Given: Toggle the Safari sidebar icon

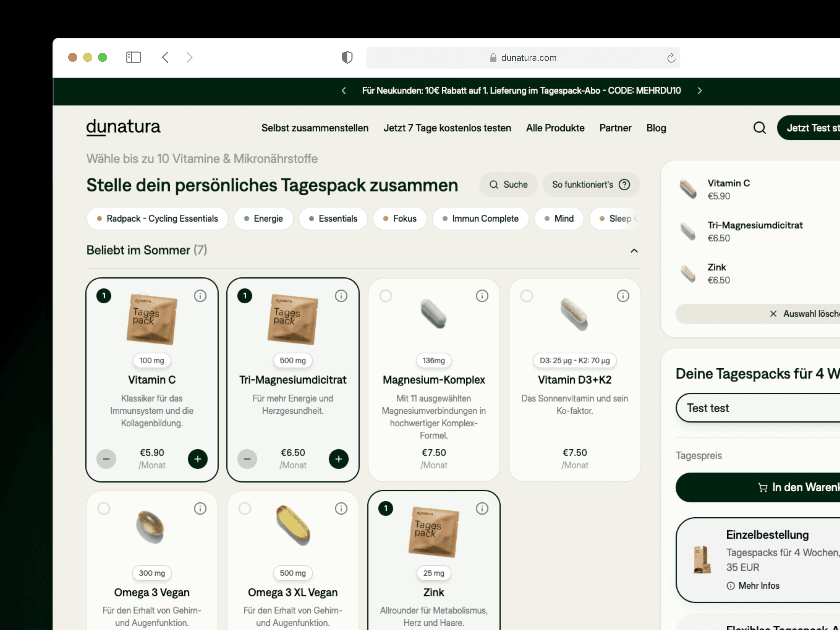Looking at the screenshot, I should tap(133, 57).
